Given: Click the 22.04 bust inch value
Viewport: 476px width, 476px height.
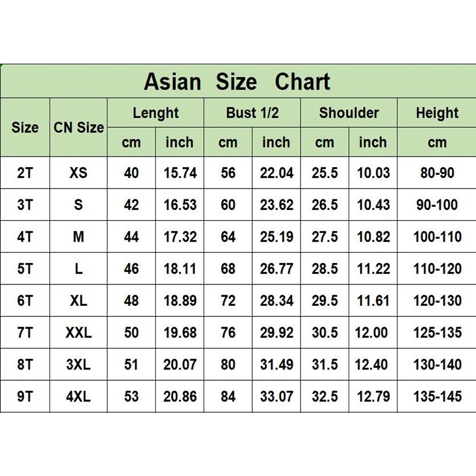Looking at the screenshot, I should 277,173.
